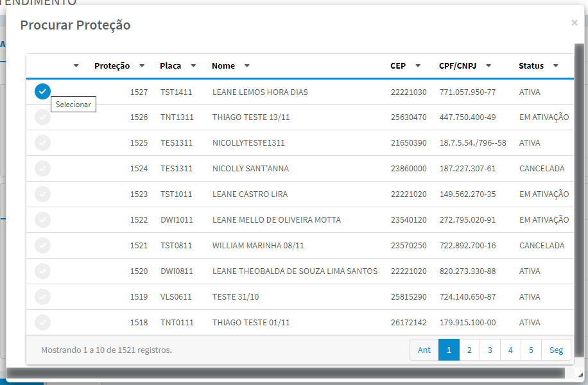Close the Procurar Proteção dialog
The image size is (588, 385).
[574, 23]
